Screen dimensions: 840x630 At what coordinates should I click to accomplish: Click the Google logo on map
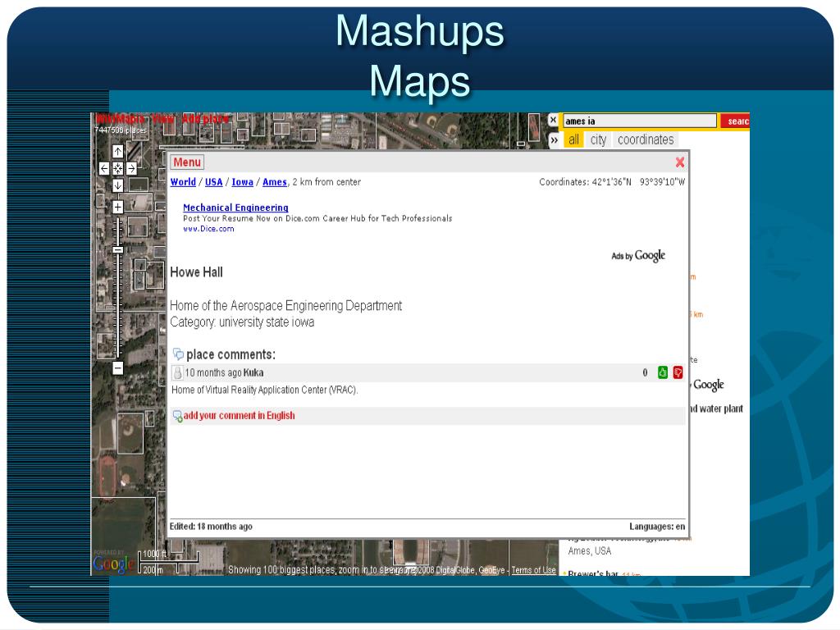113,564
